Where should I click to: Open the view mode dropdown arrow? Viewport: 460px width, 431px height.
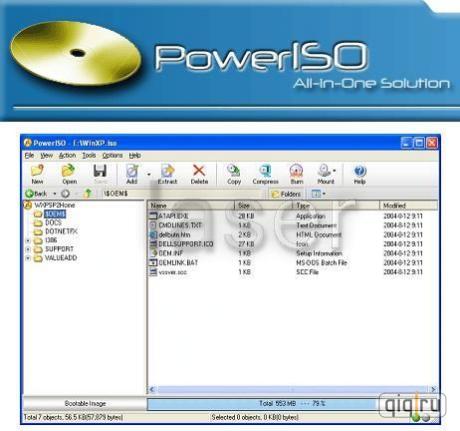[324, 194]
